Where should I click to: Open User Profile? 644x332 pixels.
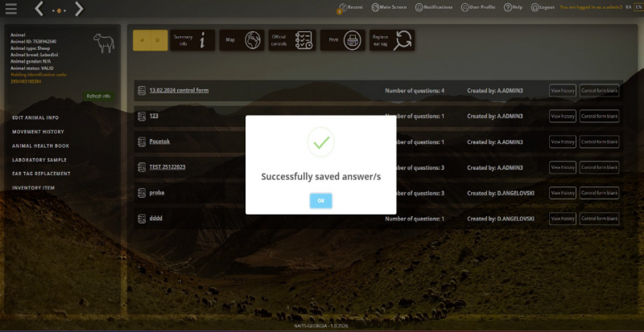tap(478, 7)
